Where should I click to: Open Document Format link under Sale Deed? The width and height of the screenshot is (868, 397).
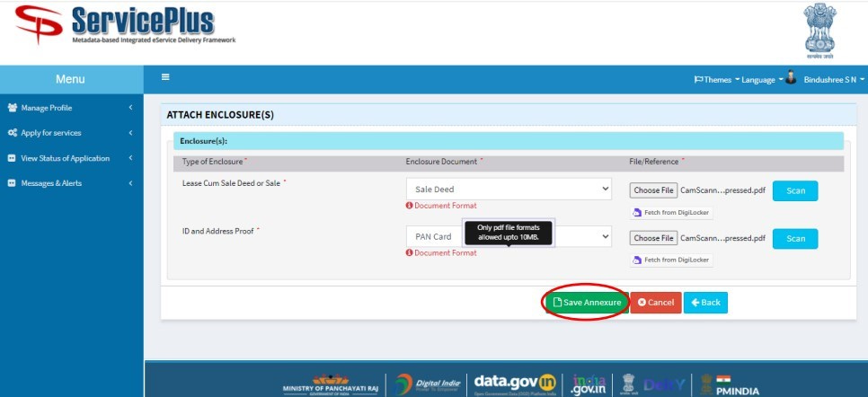446,206
